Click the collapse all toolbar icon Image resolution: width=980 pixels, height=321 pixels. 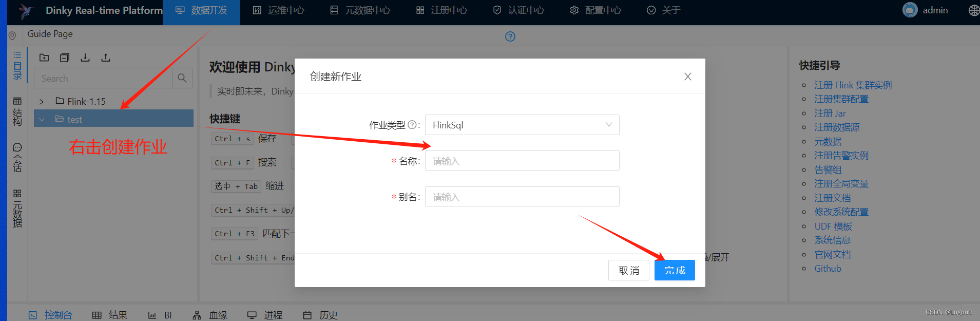pyautogui.click(x=65, y=58)
